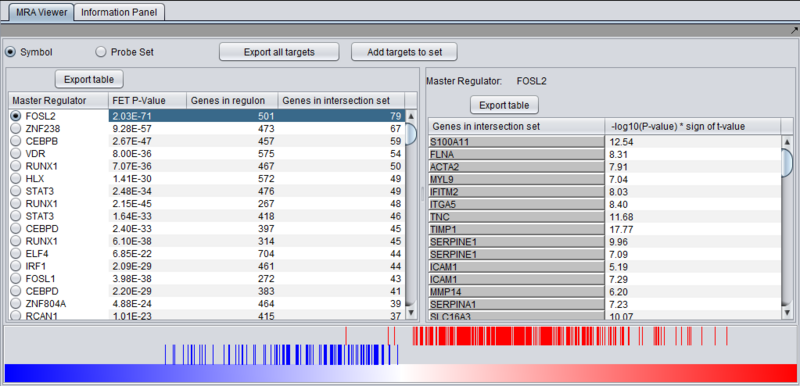Sort by FET P-Value column header
The height and width of the screenshot is (386, 800).
click(147, 100)
